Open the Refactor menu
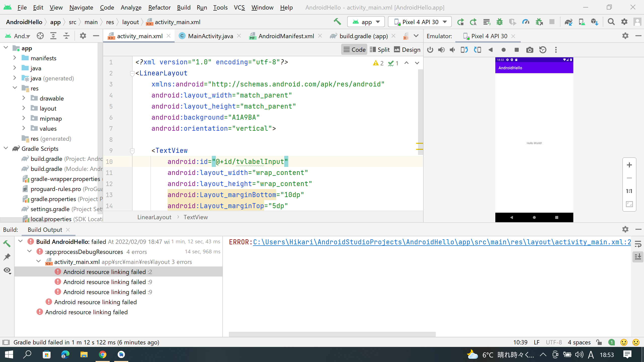 [159, 7]
